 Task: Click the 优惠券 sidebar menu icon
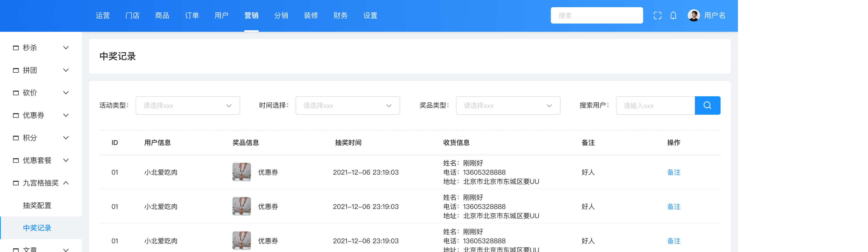pyautogui.click(x=16, y=116)
